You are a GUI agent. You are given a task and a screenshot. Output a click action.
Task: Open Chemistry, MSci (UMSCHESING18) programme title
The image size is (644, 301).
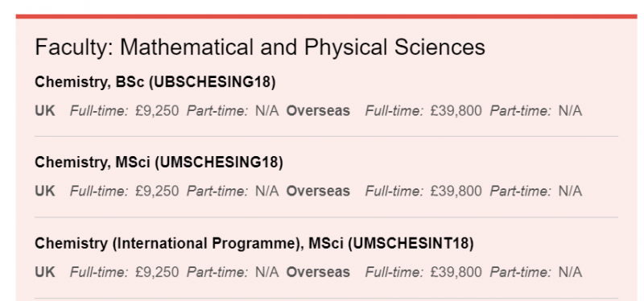click(159, 163)
